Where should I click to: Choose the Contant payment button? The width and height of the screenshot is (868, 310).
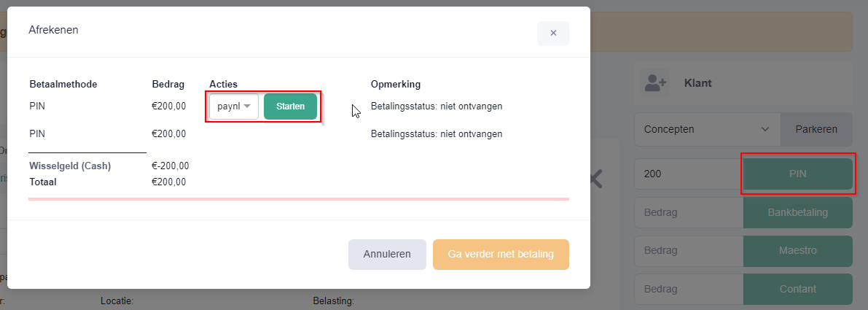pyautogui.click(x=798, y=289)
